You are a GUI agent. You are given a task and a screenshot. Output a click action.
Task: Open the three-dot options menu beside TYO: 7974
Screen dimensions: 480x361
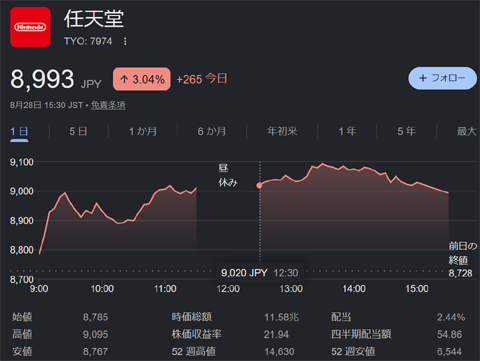point(125,42)
